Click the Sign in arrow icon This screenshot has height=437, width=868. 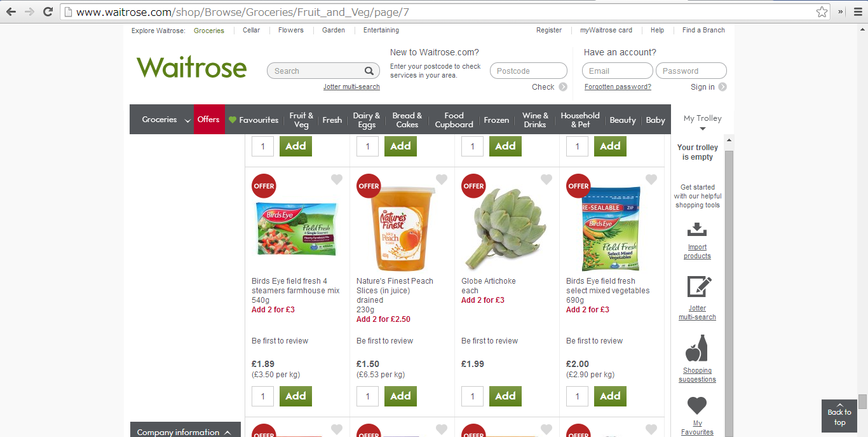coord(722,87)
